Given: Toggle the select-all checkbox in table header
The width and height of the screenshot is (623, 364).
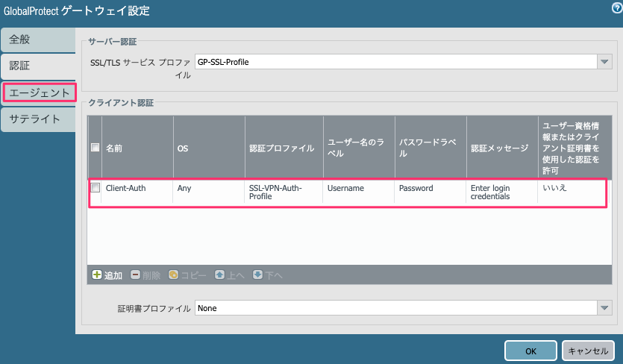Looking at the screenshot, I should 95,148.
